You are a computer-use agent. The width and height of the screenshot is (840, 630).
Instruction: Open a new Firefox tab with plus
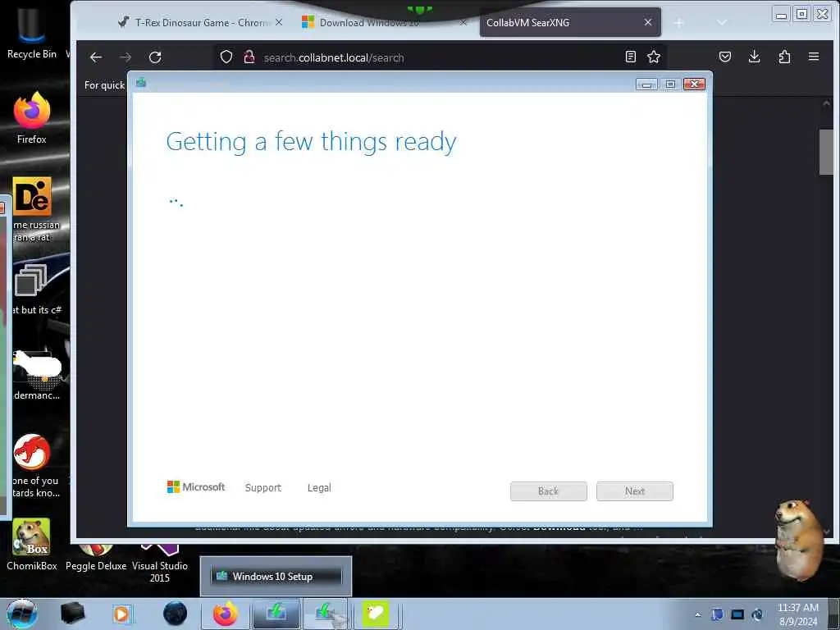(x=678, y=23)
